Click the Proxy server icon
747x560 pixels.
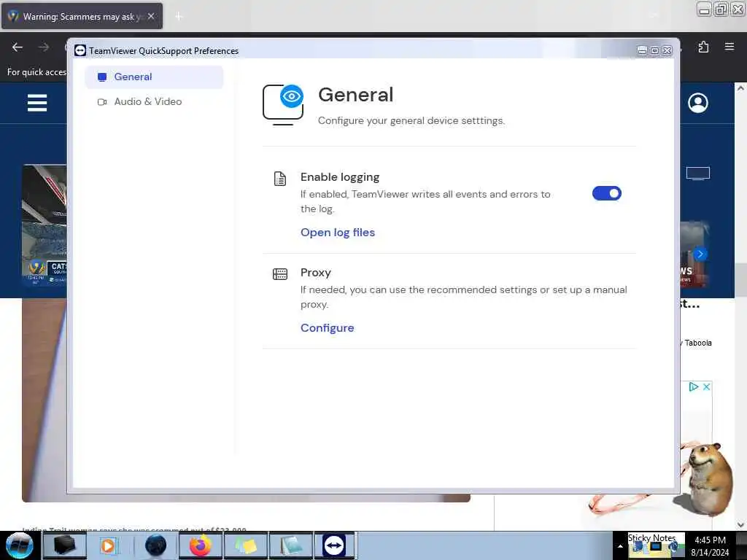click(280, 274)
